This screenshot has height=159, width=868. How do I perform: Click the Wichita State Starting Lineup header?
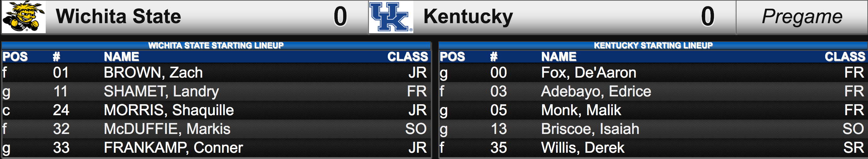(x=216, y=45)
